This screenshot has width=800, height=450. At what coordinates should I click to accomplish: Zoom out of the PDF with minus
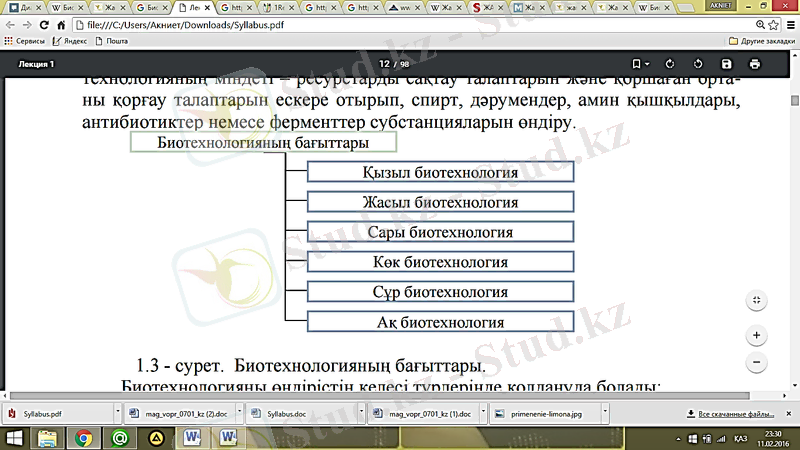[757, 362]
